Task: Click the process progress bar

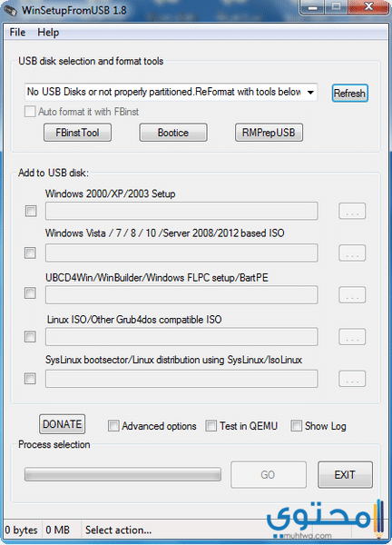Action: 122,474
